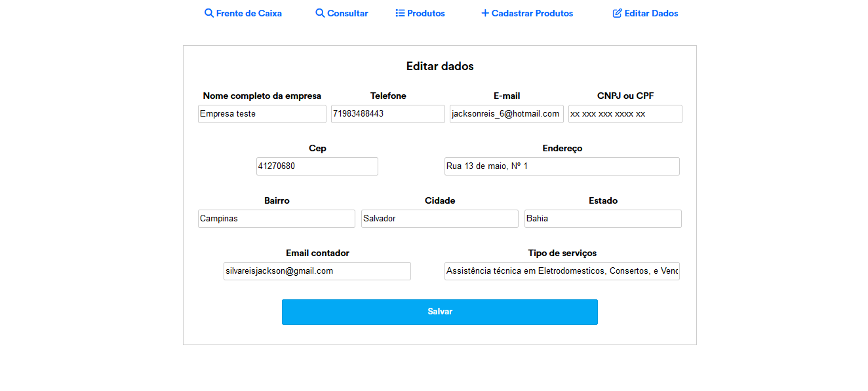Click the plus icon beside Cadastrar Produtos
Screen dimensions: 868x391
tap(485, 13)
